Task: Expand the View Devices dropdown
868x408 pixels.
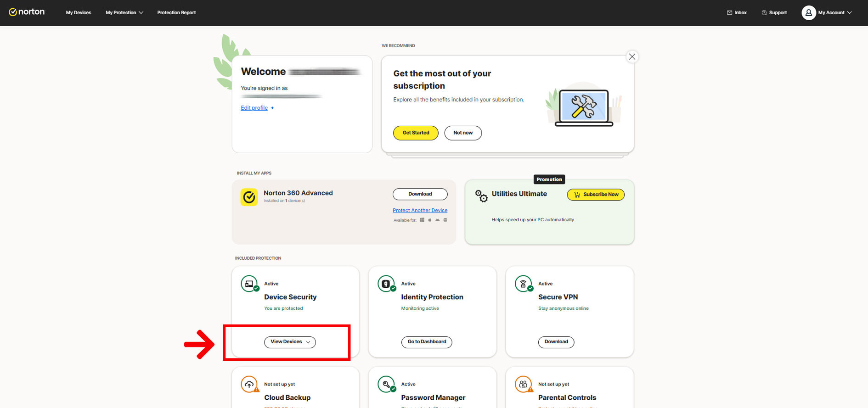Action: [290, 342]
